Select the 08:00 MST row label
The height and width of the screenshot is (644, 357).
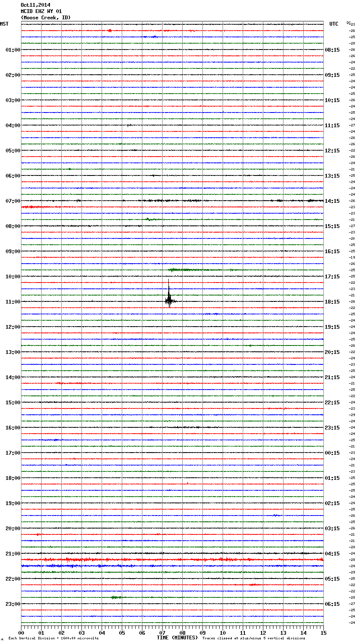coord(13,226)
